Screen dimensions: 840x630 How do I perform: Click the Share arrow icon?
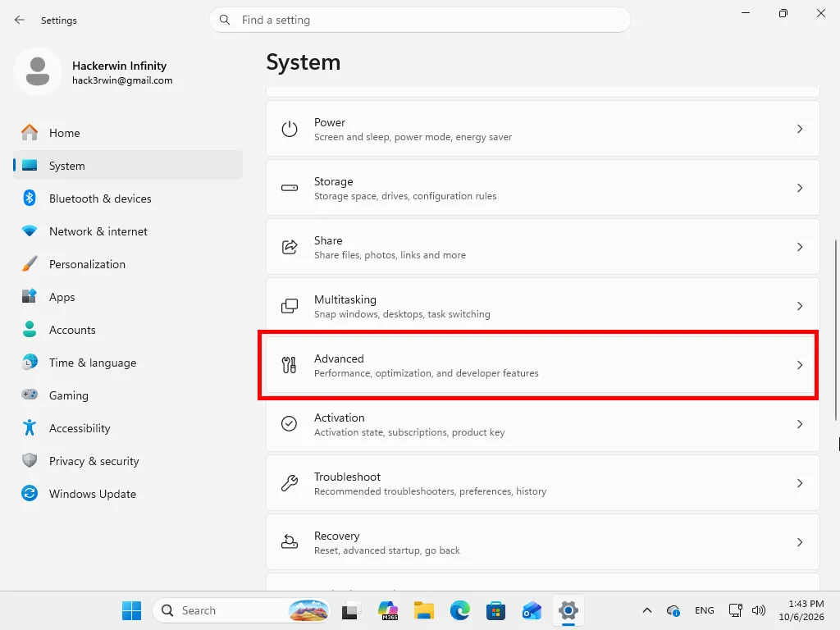(290, 247)
